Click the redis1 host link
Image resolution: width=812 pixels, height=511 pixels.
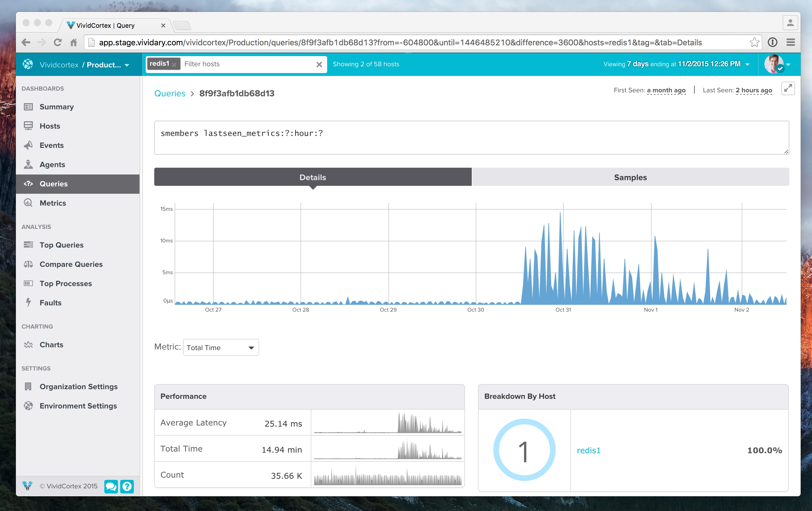[x=589, y=450]
